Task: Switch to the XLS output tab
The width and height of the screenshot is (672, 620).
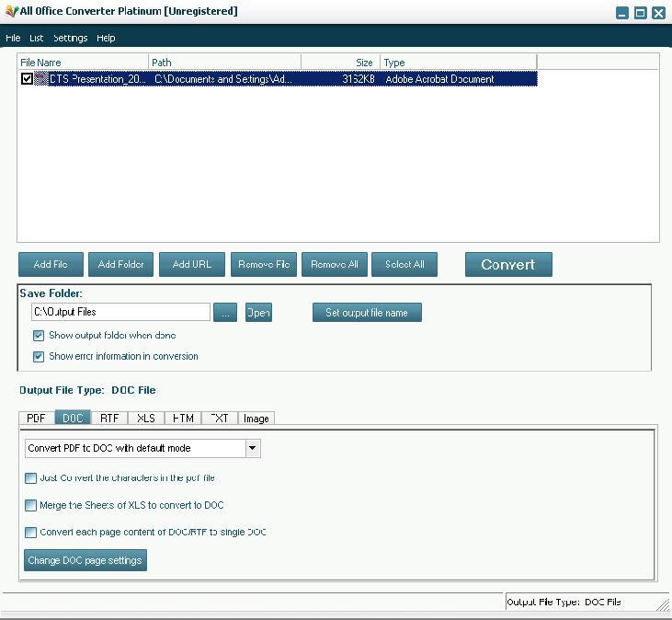Action: click(x=146, y=418)
